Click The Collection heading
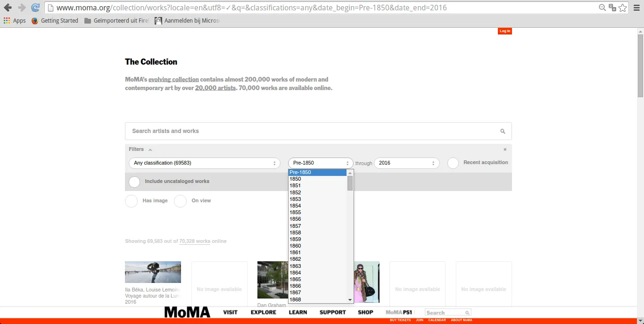This screenshot has height=324, width=644. click(151, 62)
